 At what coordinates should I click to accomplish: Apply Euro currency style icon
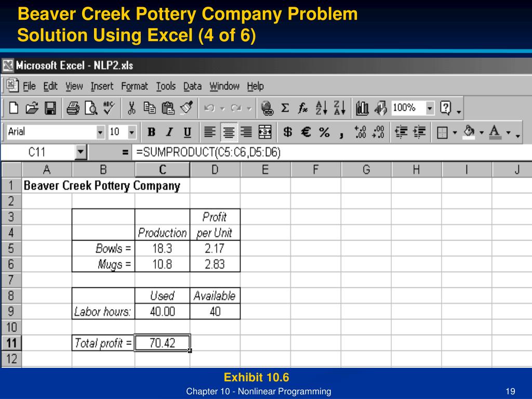tap(306, 132)
